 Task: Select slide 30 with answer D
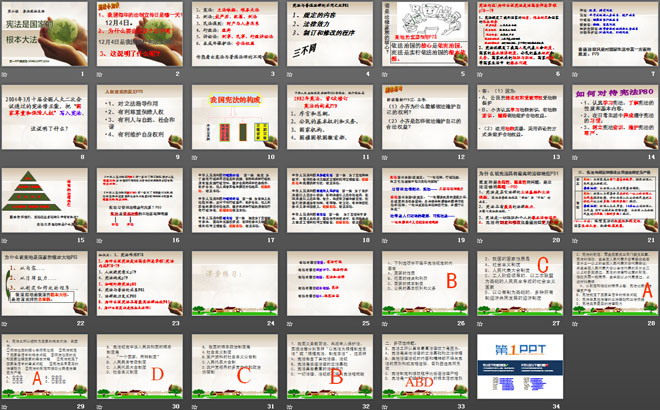pos(140,366)
